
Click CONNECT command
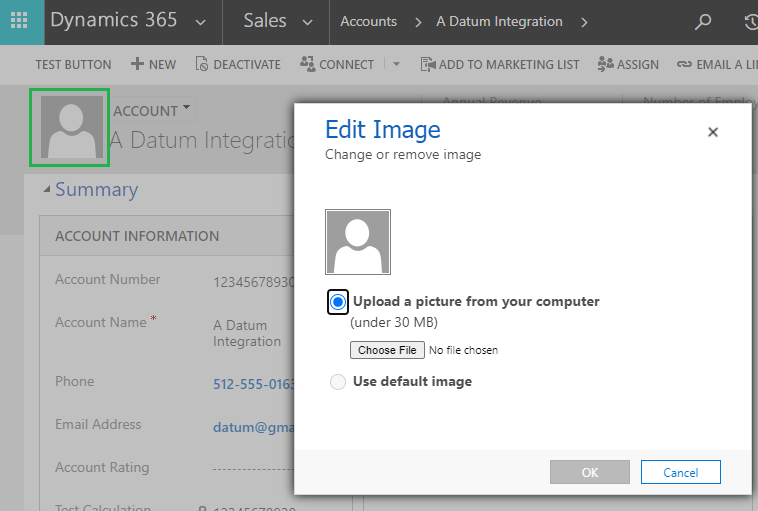tap(347, 65)
